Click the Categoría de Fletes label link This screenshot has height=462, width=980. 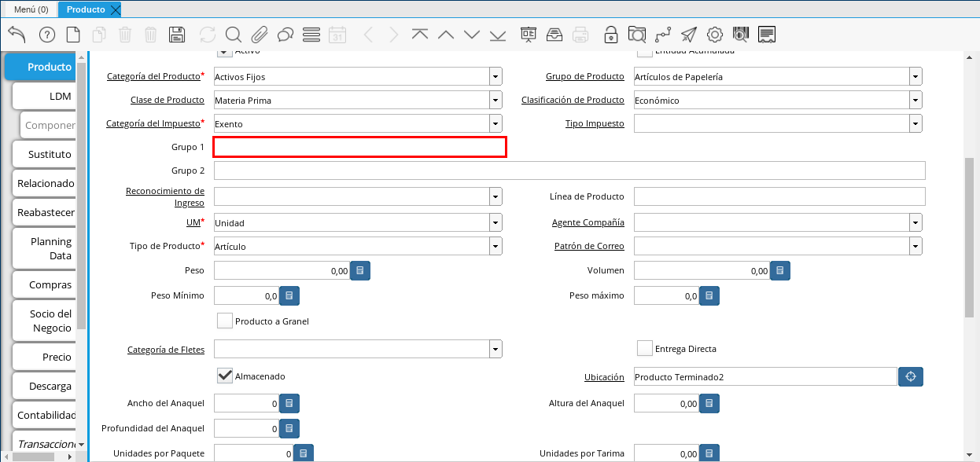166,350
